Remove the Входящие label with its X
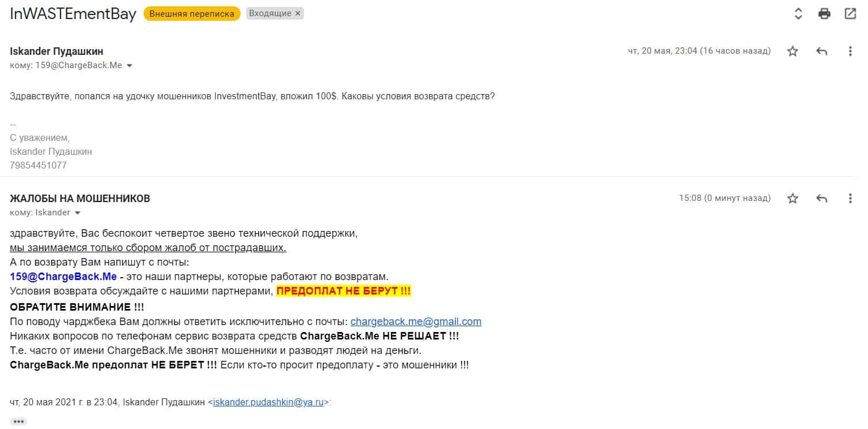 click(298, 13)
